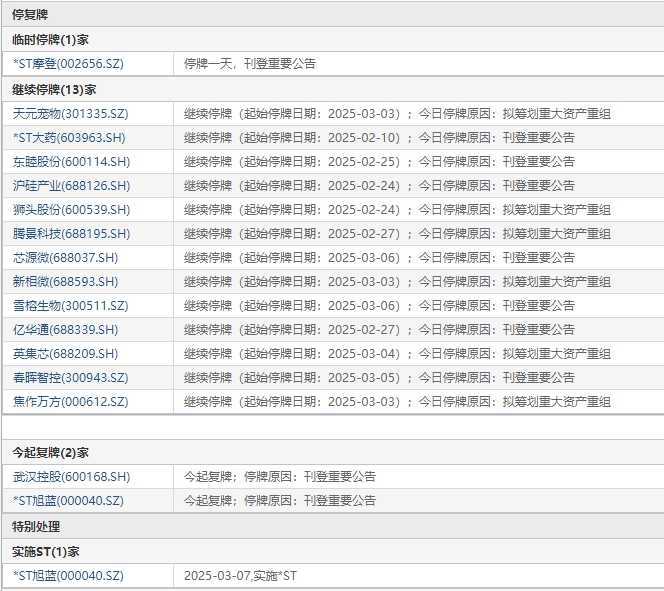Open 亿华通(688339.SH) stock link

pyautogui.click(x=65, y=329)
